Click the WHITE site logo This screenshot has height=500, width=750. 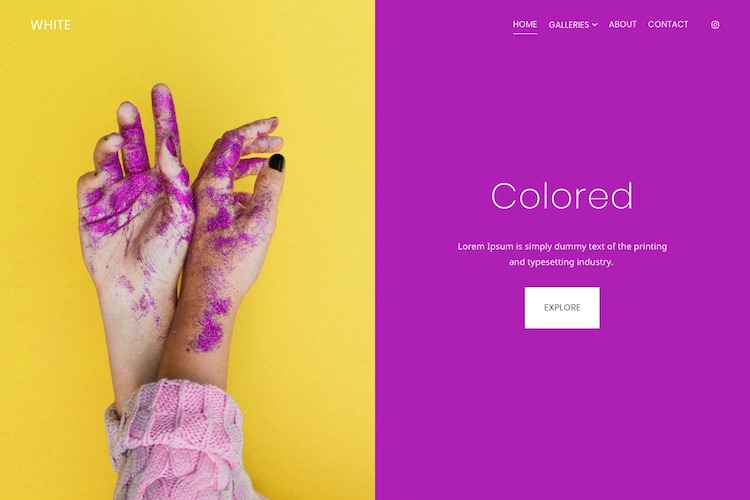click(51, 25)
